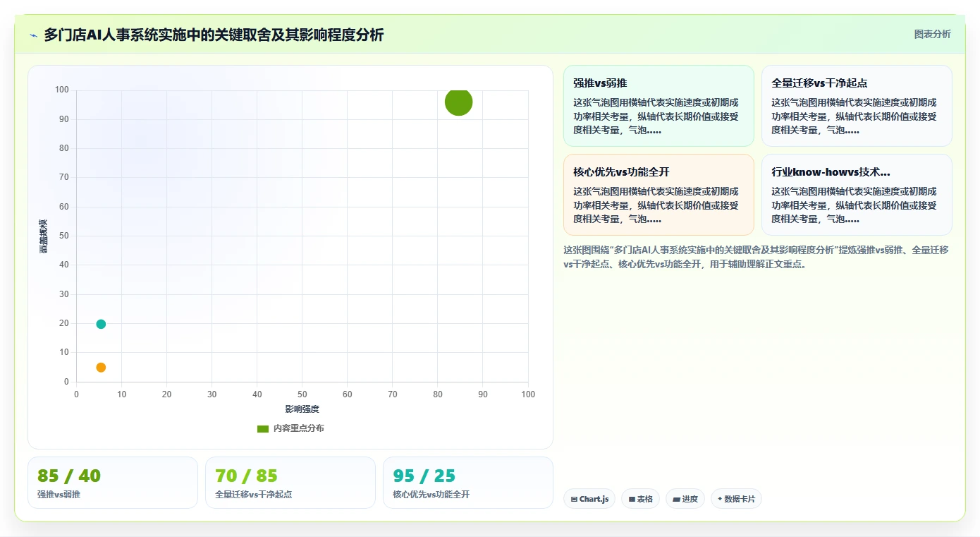The image size is (980, 537).
Task: Select the 数据卡片 tag
Action: pyautogui.click(x=736, y=499)
